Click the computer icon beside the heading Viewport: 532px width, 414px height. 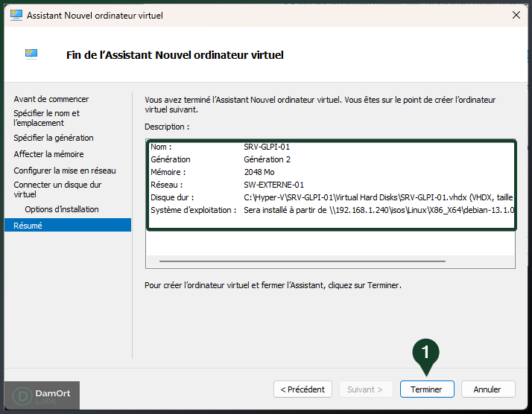tap(31, 54)
